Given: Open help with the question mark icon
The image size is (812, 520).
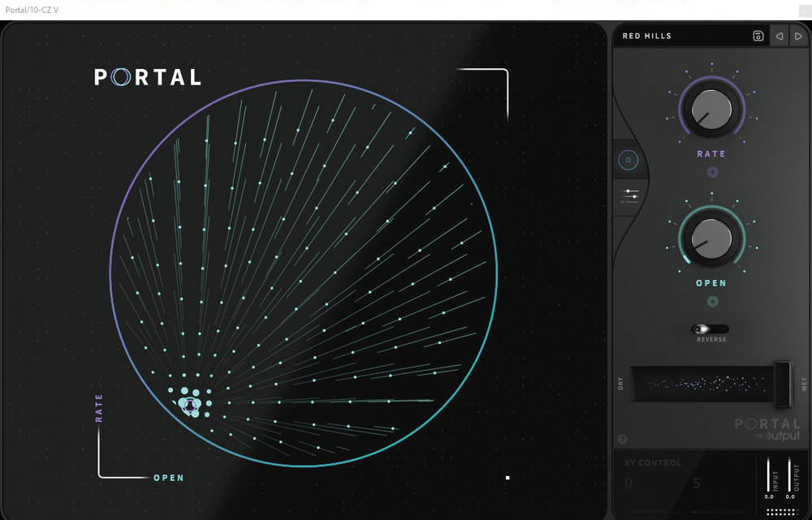Looking at the screenshot, I should click(x=623, y=440).
